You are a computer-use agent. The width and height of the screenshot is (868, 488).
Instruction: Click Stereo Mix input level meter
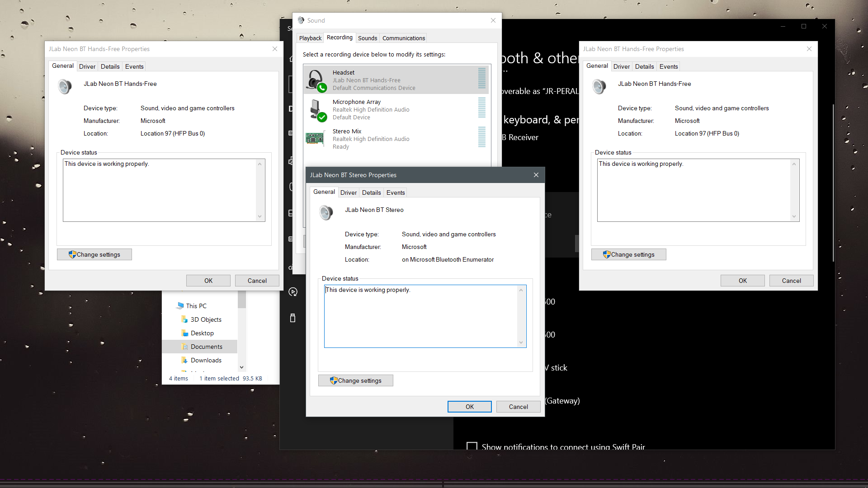pos(482,137)
